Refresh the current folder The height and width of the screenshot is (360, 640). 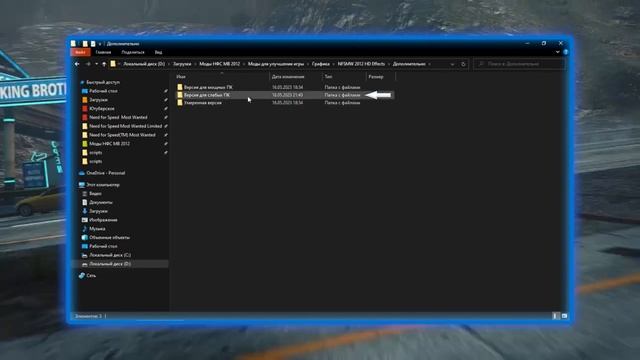(x=463, y=64)
